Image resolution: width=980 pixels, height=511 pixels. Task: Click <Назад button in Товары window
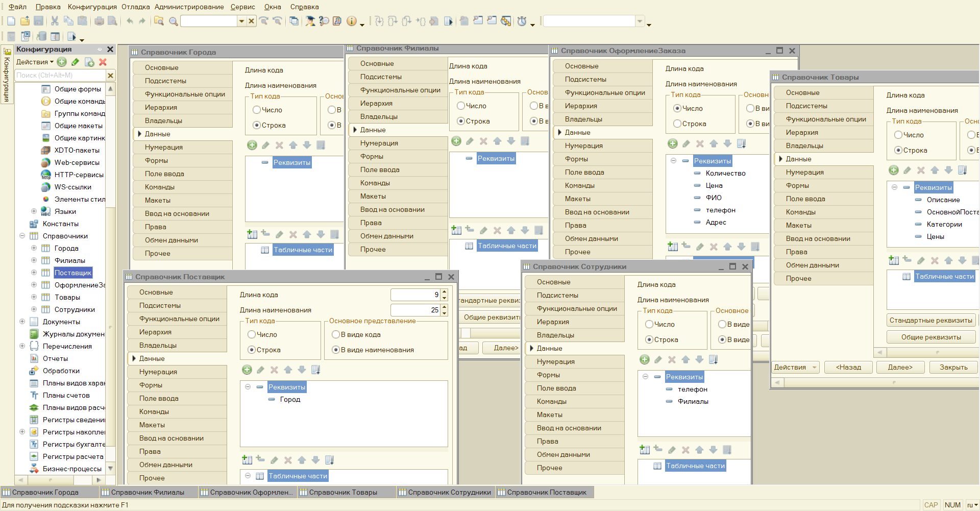point(848,367)
